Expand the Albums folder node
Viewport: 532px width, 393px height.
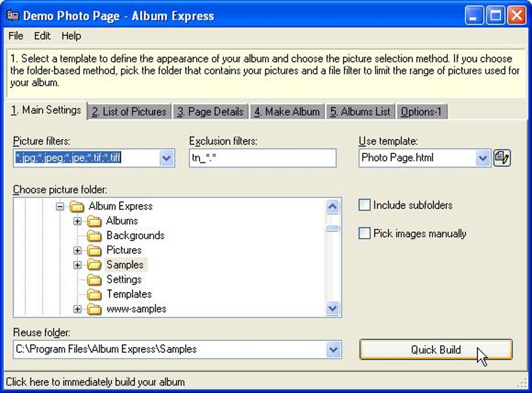coord(77,221)
